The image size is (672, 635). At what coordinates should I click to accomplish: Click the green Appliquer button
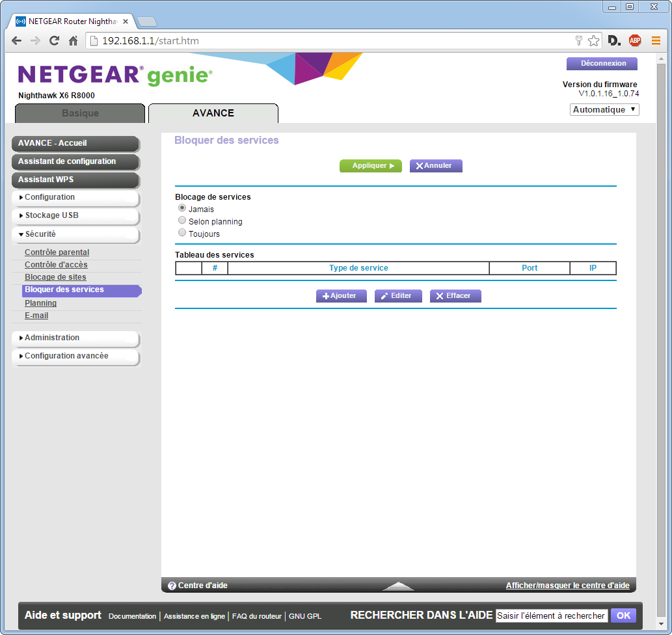370,166
